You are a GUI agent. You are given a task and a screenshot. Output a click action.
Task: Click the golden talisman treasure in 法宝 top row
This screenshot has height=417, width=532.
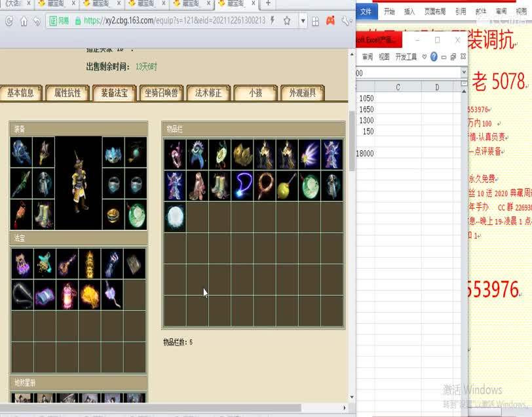pos(90,264)
